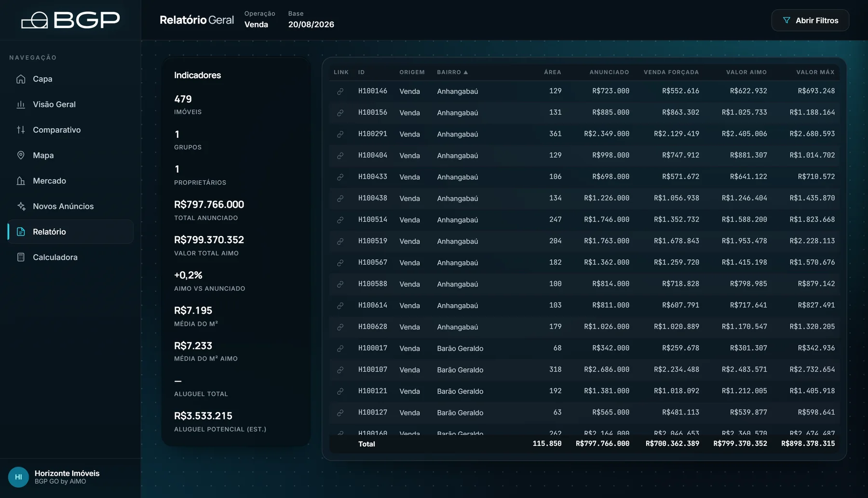
Task: Click the HI user avatar
Action: click(18, 477)
